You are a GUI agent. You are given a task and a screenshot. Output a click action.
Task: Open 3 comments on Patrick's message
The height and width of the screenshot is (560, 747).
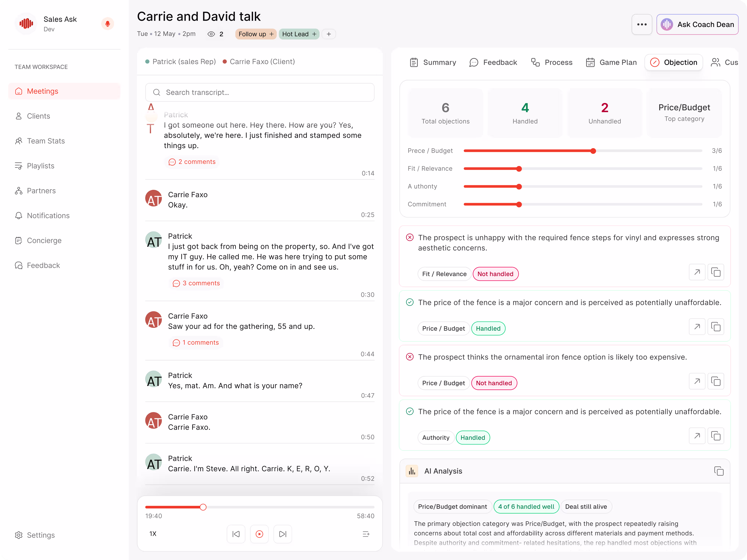click(x=196, y=283)
